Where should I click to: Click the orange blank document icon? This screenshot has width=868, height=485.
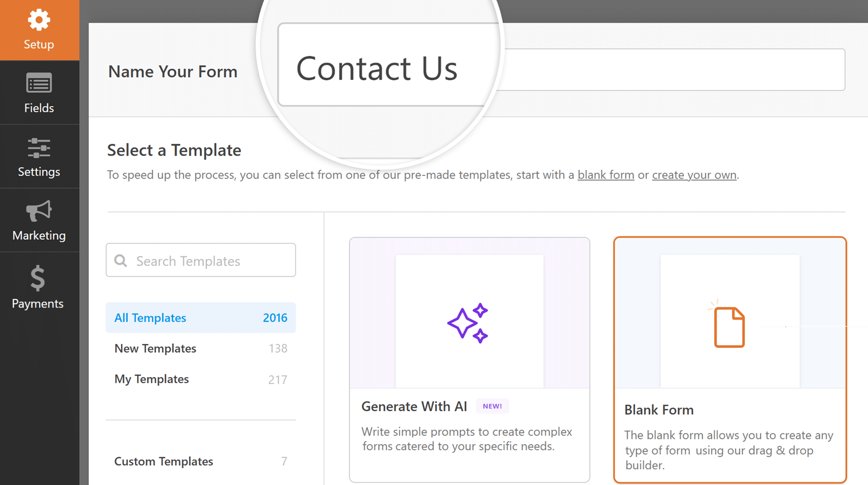tap(729, 327)
